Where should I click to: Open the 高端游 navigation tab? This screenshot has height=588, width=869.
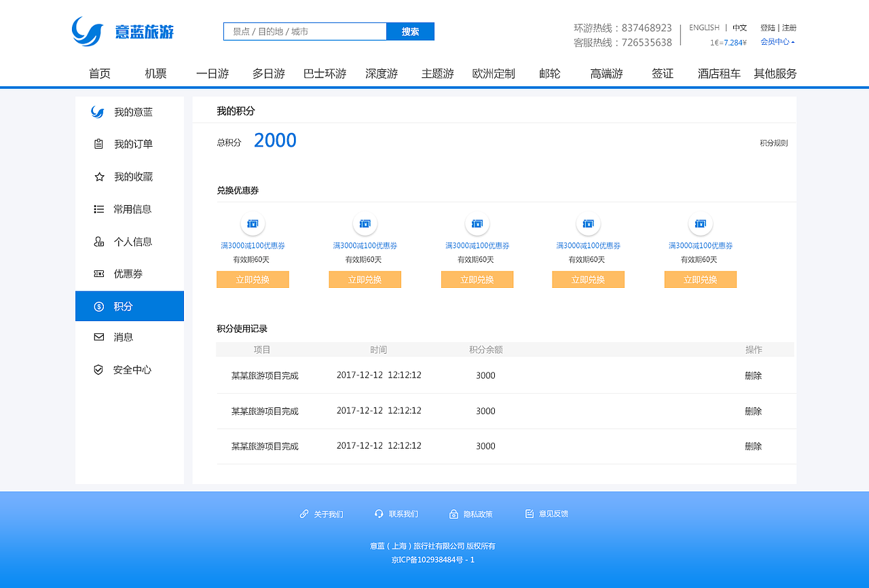point(607,74)
